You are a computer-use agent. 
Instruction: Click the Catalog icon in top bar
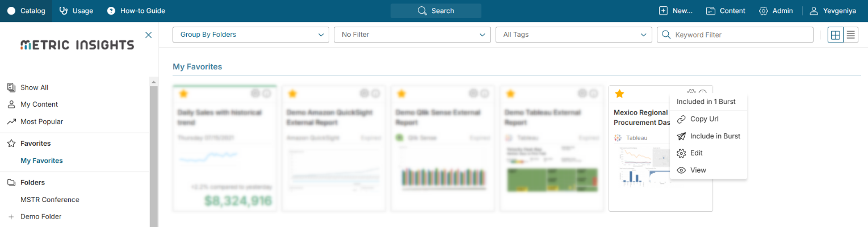(x=11, y=11)
